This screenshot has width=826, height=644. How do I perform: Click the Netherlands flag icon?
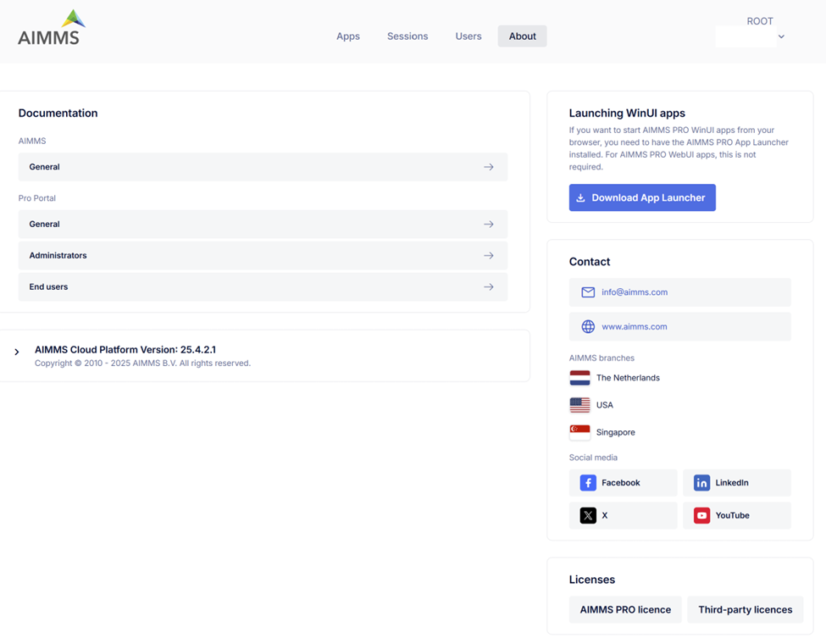579,378
